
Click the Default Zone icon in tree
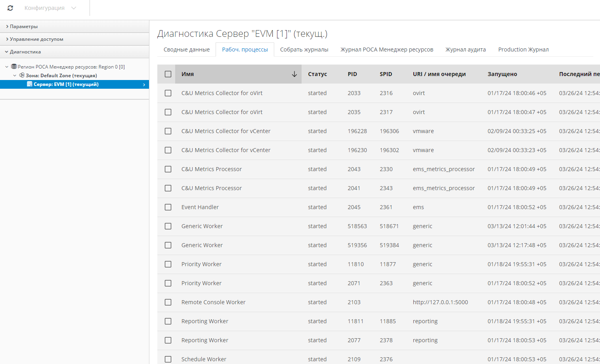click(x=22, y=75)
